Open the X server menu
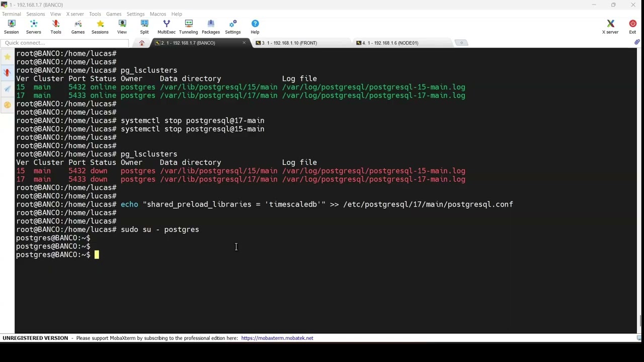Image resolution: width=644 pixels, height=362 pixels. [75, 14]
